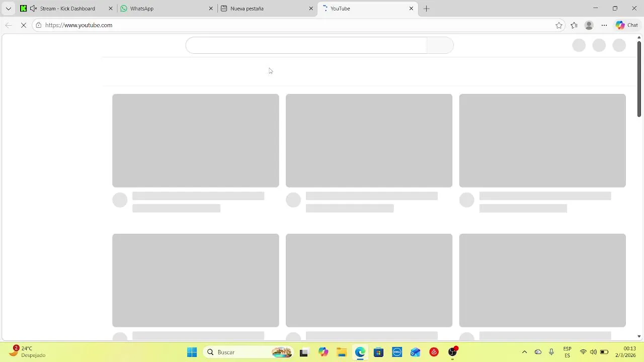Screen dimensions: 644x362
Task: Open the browser profile avatar
Action: (x=589, y=25)
